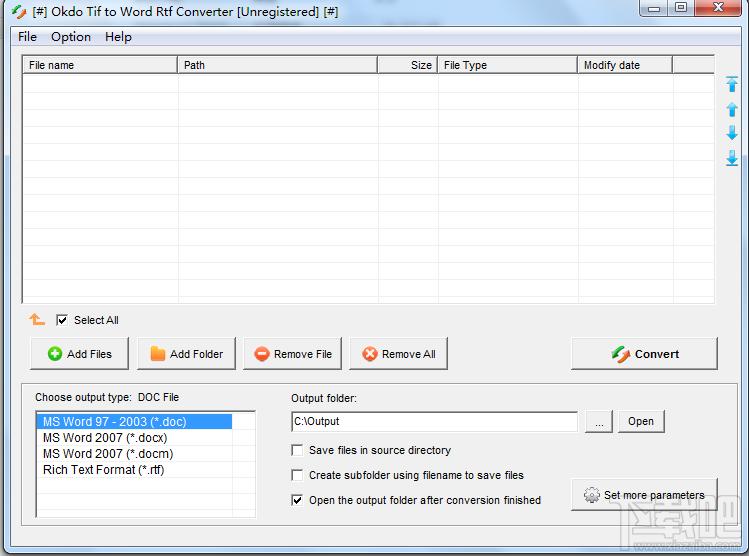This screenshot has height=556, width=749.
Task: Click the Add Files button
Action: click(79, 354)
